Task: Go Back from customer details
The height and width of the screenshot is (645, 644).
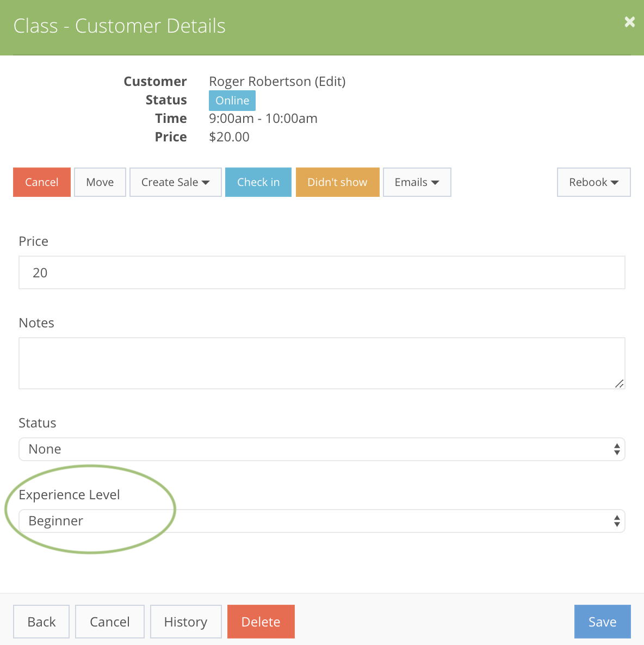Action: tap(41, 621)
